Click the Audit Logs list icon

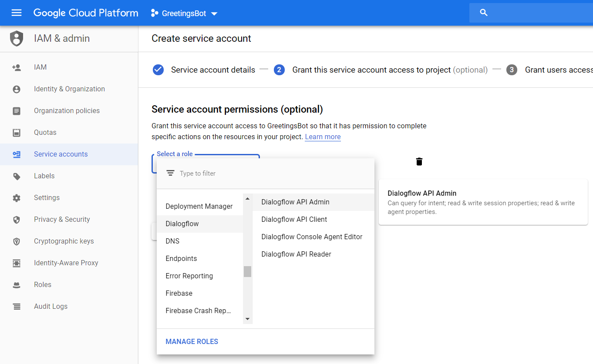point(17,307)
